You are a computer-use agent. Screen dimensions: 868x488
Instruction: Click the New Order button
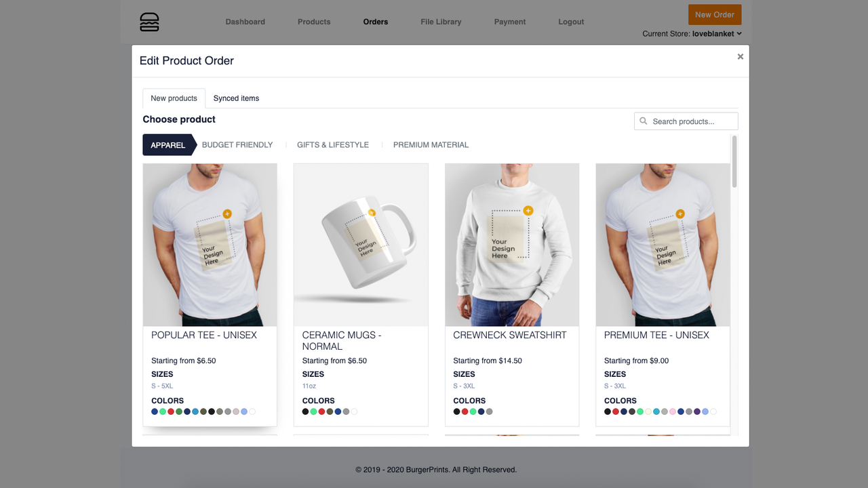[714, 14]
